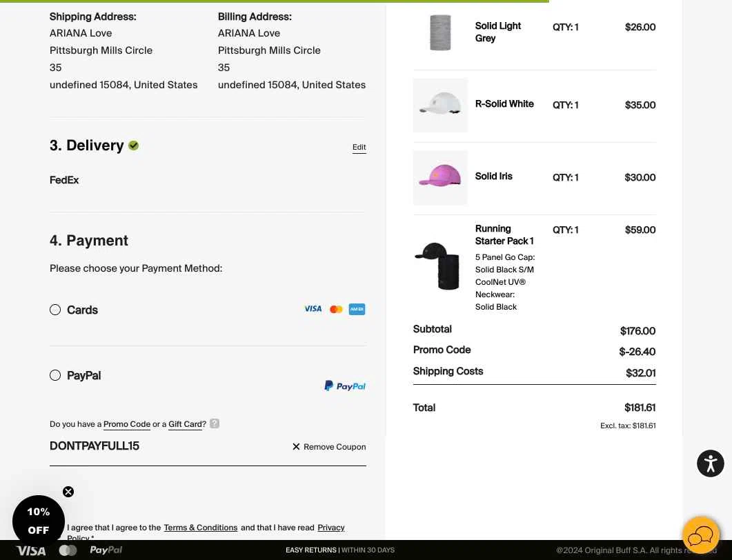The height and width of the screenshot is (560, 732).
Task: Open the 10% OFF offer badge
Action: (x=38, y=521)
